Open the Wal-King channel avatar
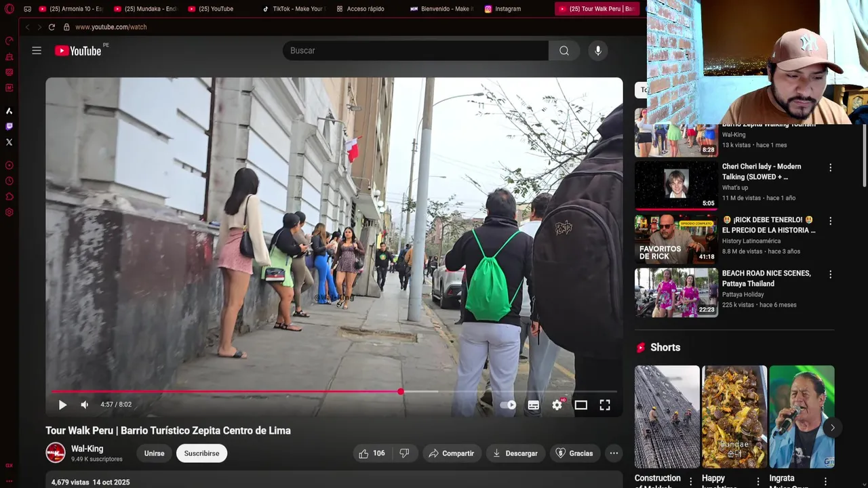The image size is (868, 488). tap(56, 453)
